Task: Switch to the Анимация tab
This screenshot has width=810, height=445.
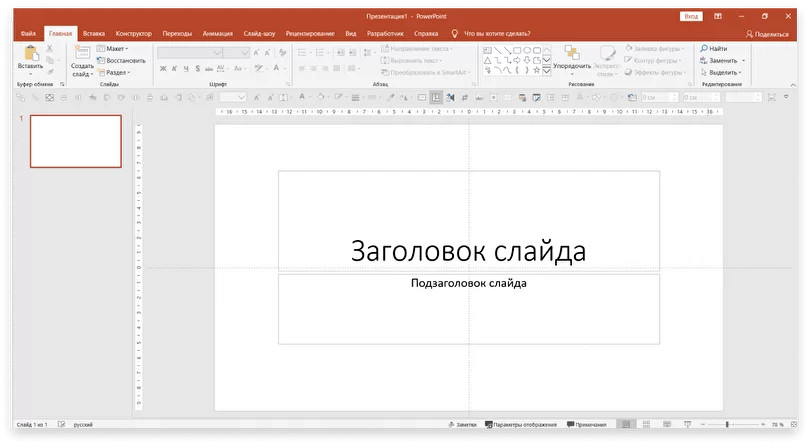Action: click(217, 33)
